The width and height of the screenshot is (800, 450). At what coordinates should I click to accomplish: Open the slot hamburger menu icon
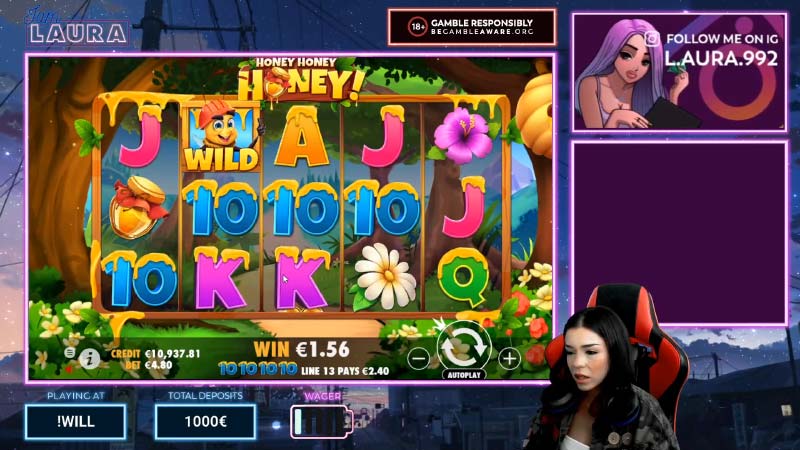(69, 352)
